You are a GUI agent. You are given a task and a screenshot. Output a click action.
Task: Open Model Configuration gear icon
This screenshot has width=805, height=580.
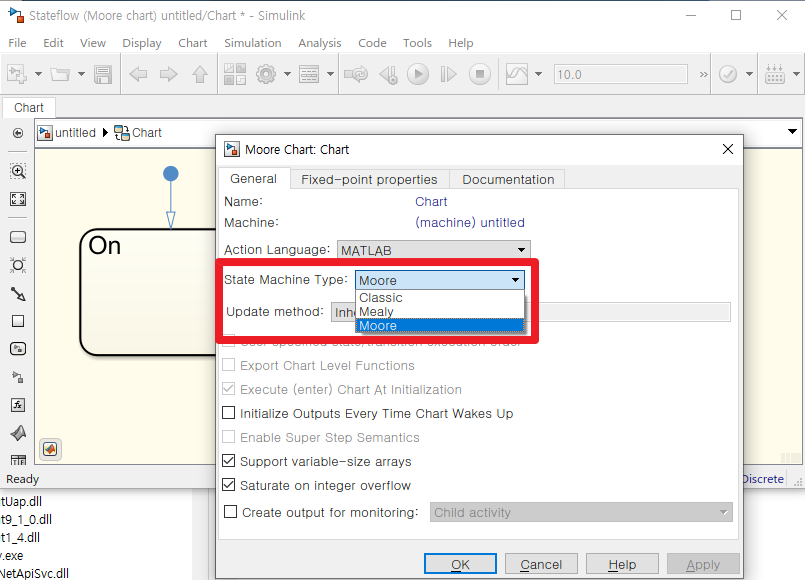(x=266, y=74)
